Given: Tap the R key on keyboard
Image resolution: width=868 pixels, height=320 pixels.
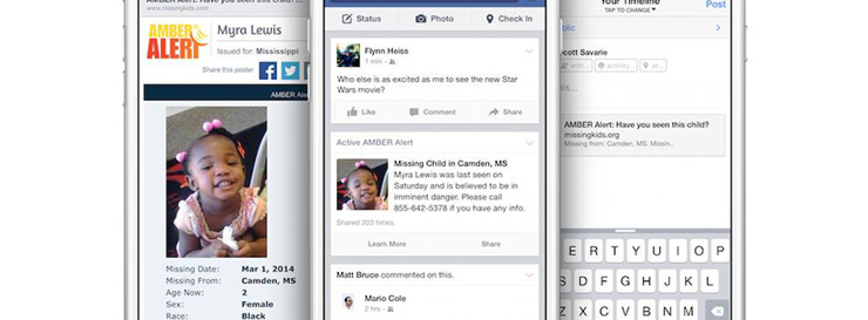Looking at the screenshot, I should pyautogui.click(x=593, y=251).
